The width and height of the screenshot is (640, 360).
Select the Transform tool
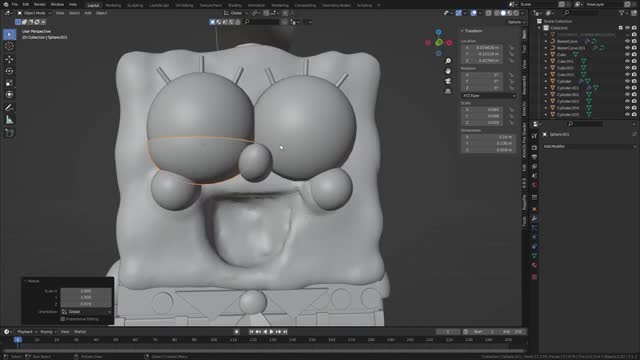[9, 95]
